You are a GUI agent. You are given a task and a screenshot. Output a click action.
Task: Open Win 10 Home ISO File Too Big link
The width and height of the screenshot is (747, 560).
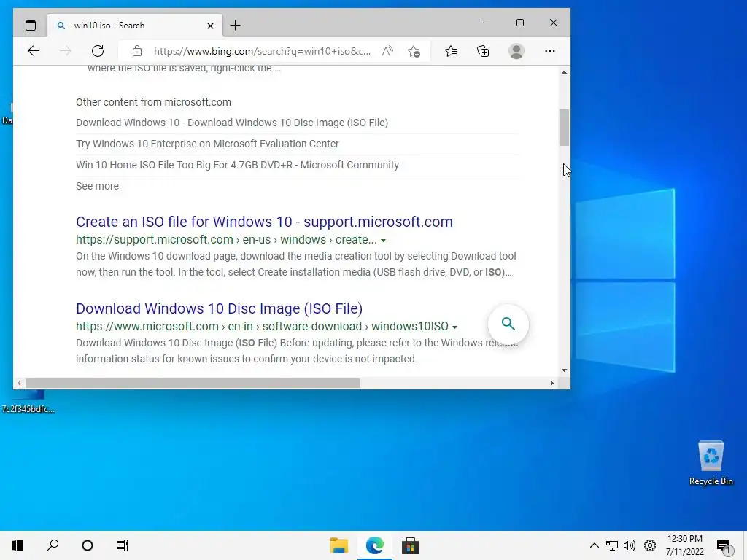pos(237,165)
